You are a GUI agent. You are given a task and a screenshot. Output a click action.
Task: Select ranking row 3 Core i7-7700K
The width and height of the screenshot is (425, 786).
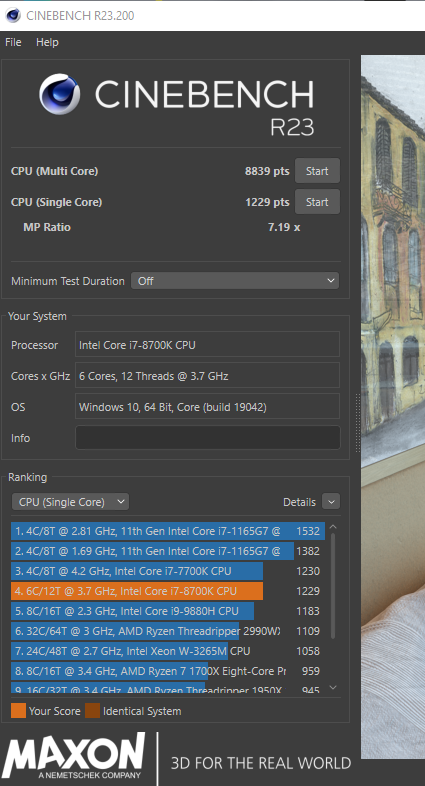point(168,571)
